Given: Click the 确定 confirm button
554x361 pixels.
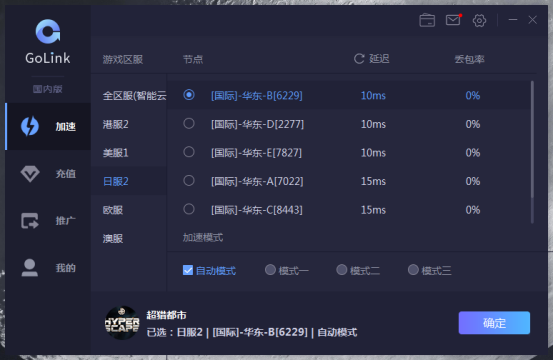Looking at the screenshot, I should click(494, 323).
